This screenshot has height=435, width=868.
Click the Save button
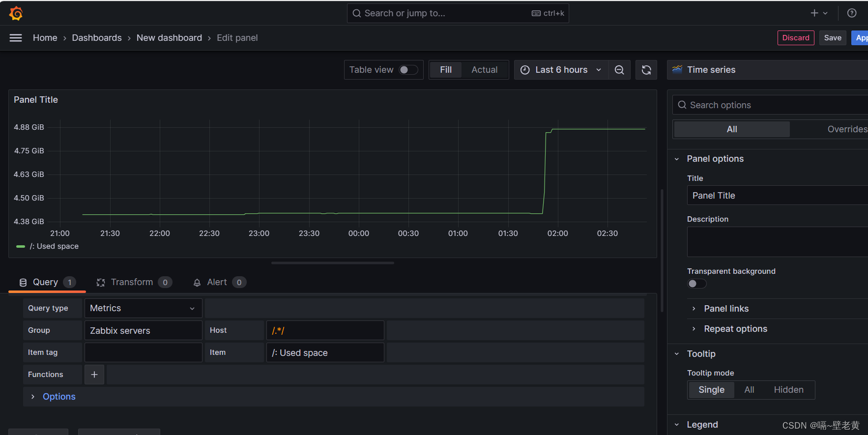[x=833, y=38]
